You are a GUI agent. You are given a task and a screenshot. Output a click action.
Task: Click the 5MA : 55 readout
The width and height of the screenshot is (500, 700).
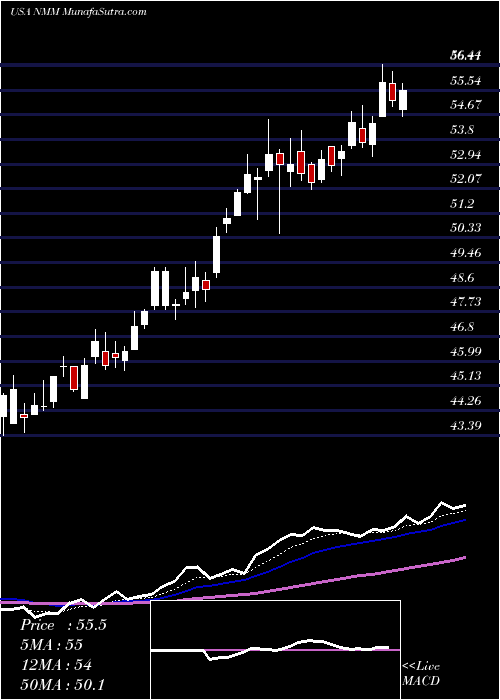coord(51,645)
